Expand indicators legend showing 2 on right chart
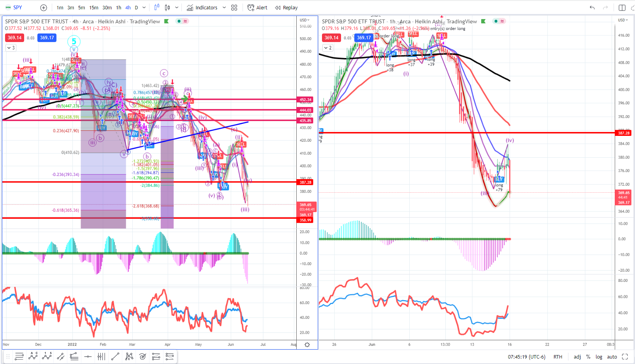635x364 pixels. click(328, 48)
